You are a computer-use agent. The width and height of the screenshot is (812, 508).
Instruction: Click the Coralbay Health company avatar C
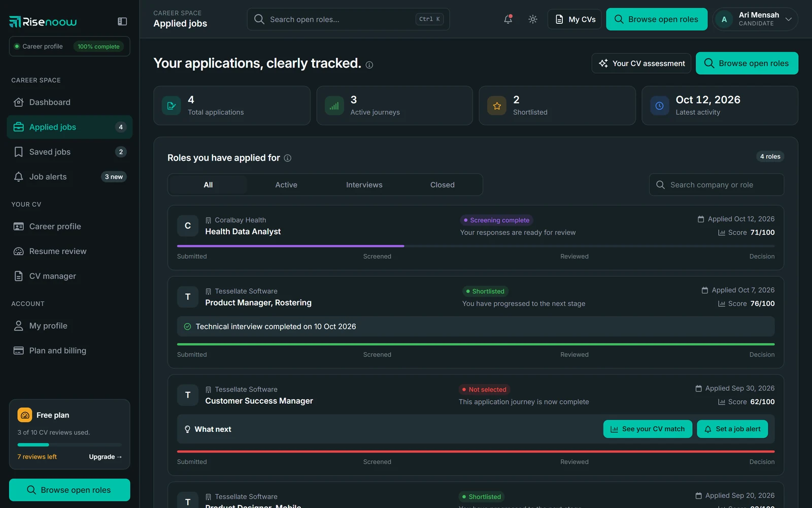pyautogui.click(x=188, y=226)
